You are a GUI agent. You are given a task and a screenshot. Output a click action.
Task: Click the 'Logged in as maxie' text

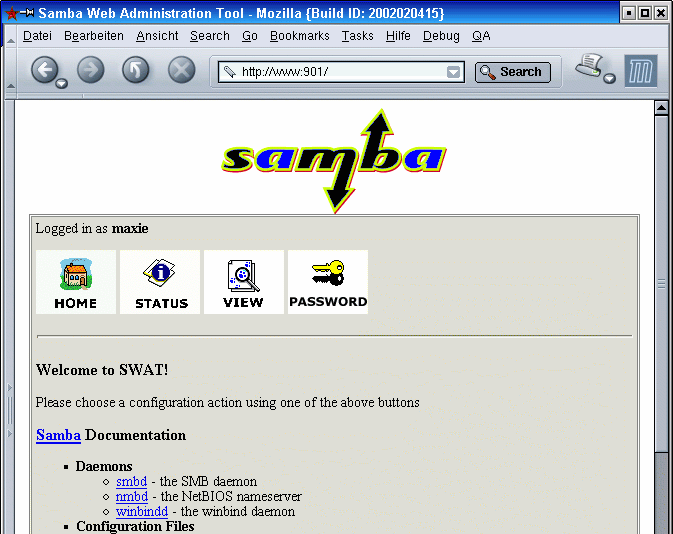tap(92, 228)
